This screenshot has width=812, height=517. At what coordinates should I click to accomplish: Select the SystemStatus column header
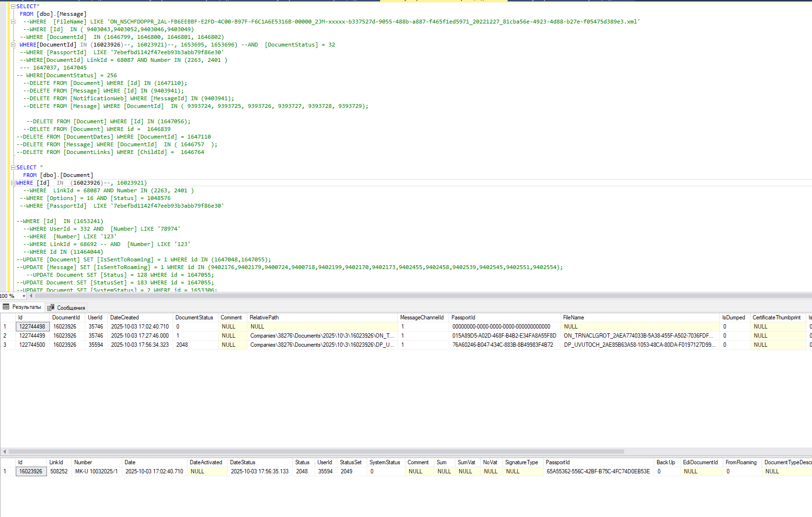click(386, 462)
